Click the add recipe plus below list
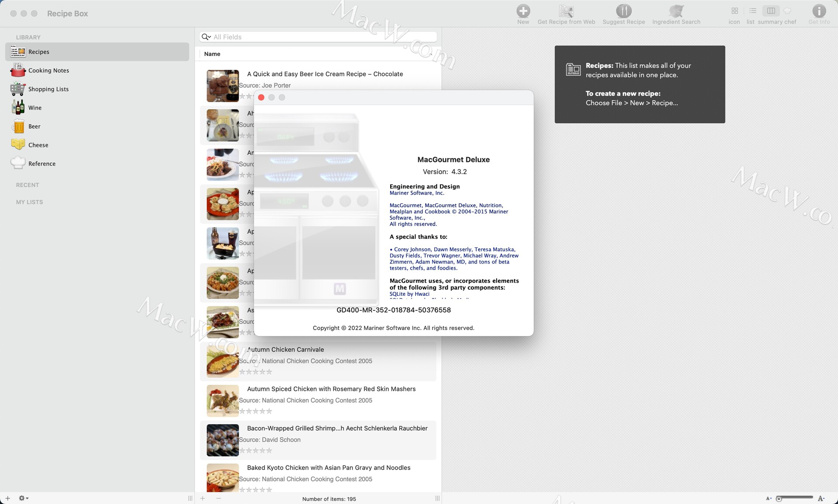The height and width of the screenshot is (504, 838). pos(203,498)
